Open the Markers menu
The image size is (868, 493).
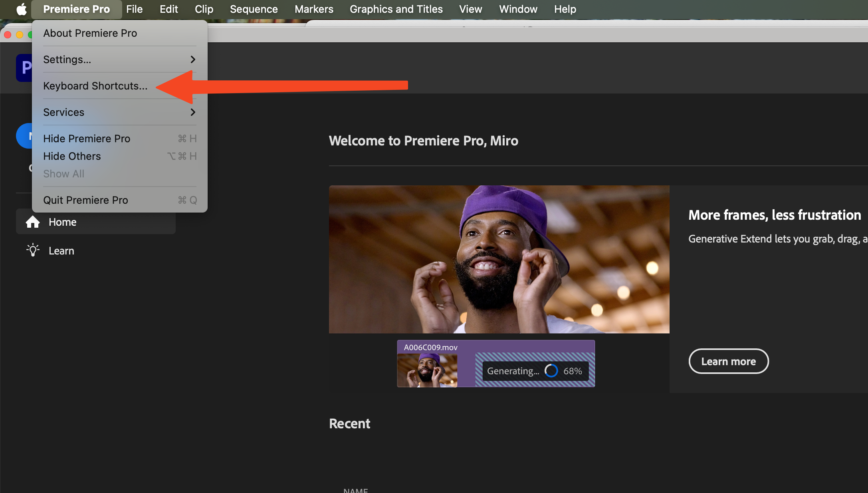(314, 9)
